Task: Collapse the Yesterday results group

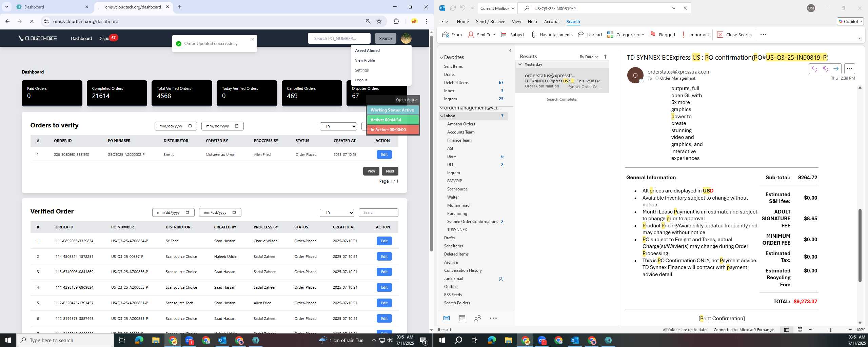Action: click(520, 64)
